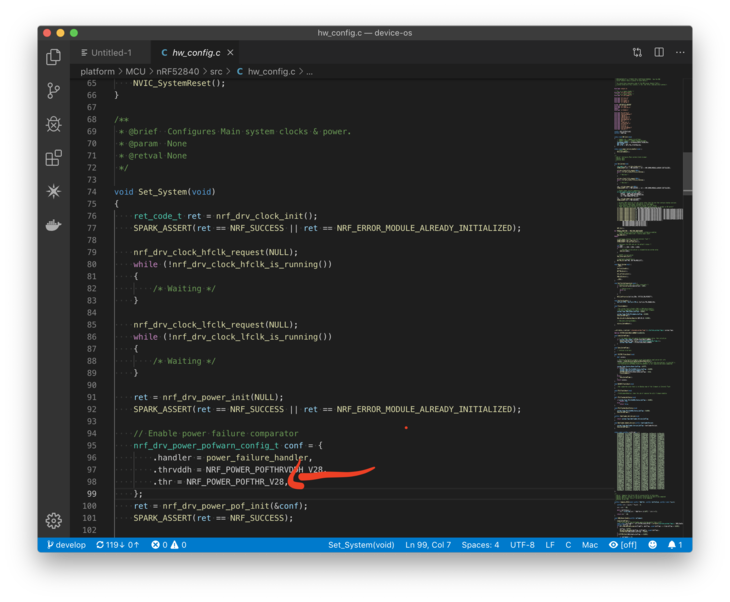Viewport: 730px width, 602px height.
Task: Select language mode C in status bar
Action: point(568,545)
